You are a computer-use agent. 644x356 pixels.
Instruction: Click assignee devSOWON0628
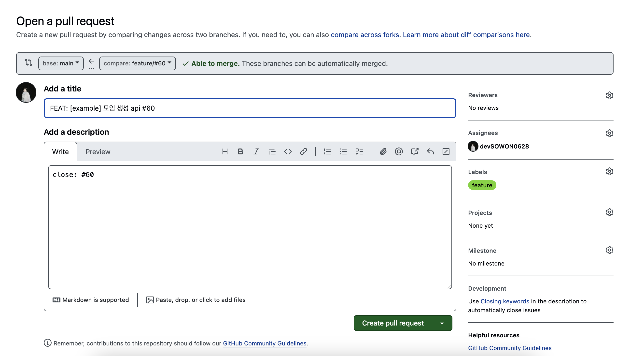[504, 146]
